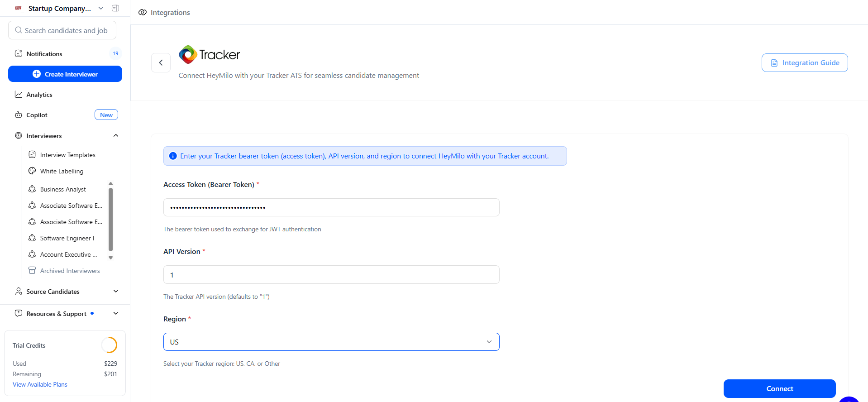Open Copilot in the sidebar
The width and height of the screenshot is (868, 402).
pos(37,115)
